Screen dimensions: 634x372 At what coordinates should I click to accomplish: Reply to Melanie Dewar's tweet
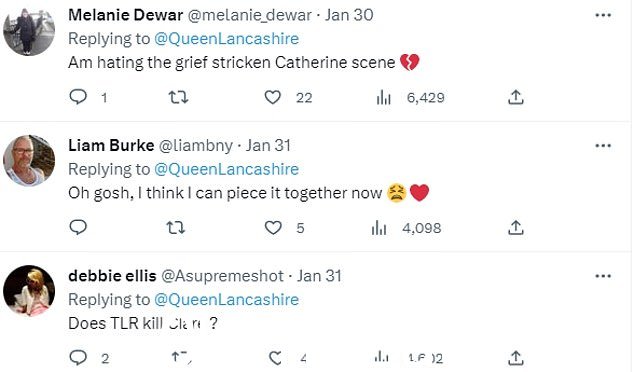pyautogui.click(x=78, y=97)
